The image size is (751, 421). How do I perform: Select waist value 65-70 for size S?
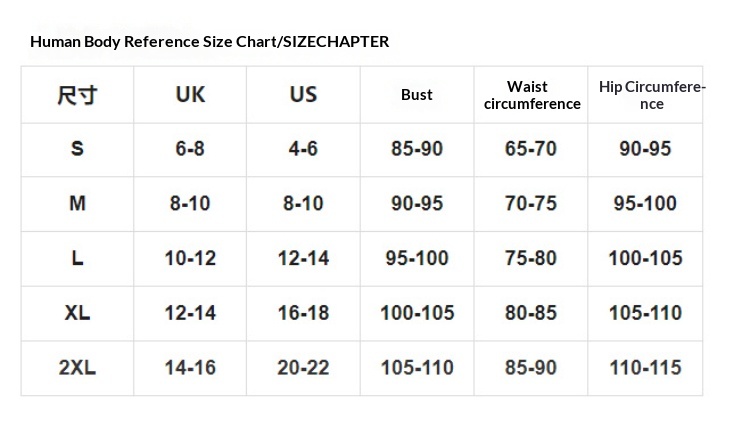tap(531, 149)
